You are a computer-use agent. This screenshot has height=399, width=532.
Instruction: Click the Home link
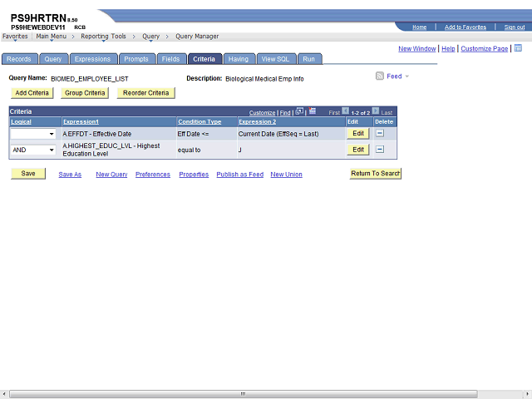[419, 27]
